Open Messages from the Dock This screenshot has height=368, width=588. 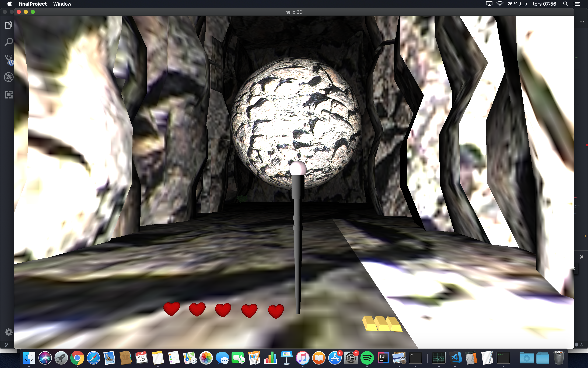click(x=222, y=358)
